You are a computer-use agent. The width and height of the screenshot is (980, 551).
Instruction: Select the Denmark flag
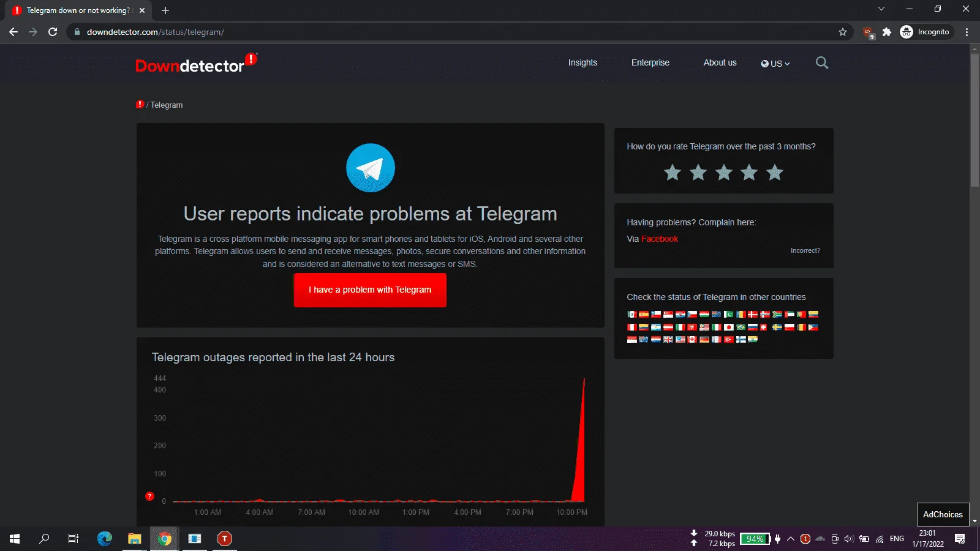point(753,314)
